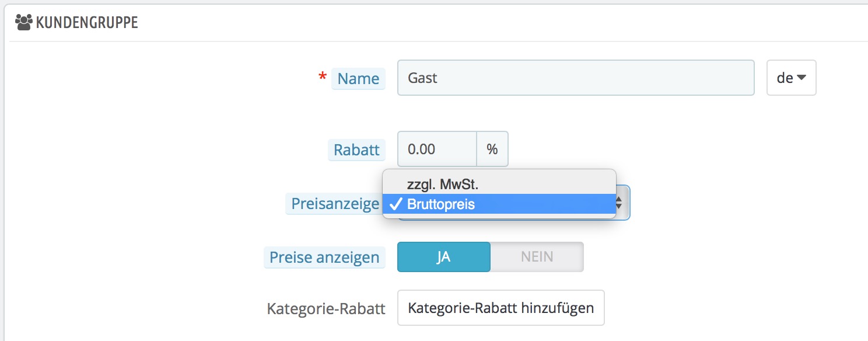Click the KUNDENGRUPPE panel heading

coord(87,23)
